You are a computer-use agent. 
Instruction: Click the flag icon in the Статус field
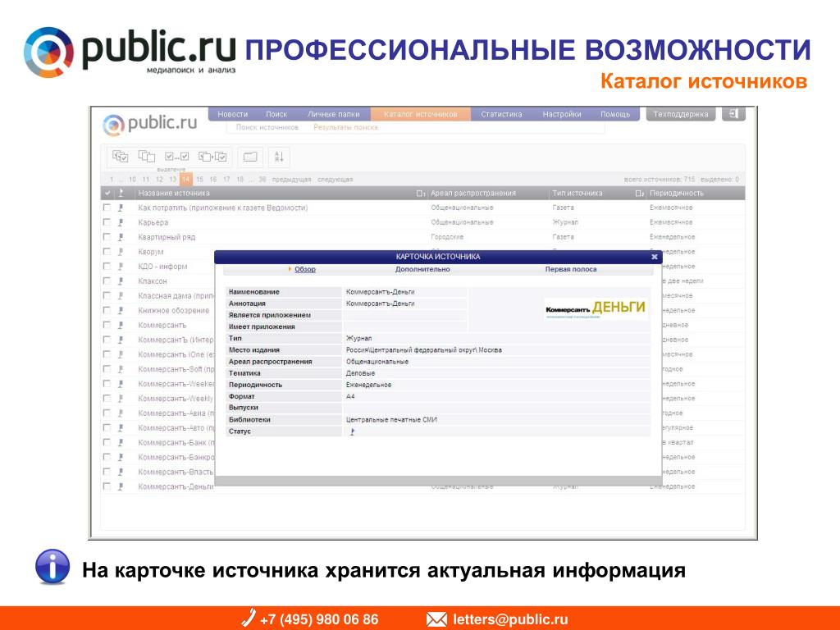click(352, 431)
